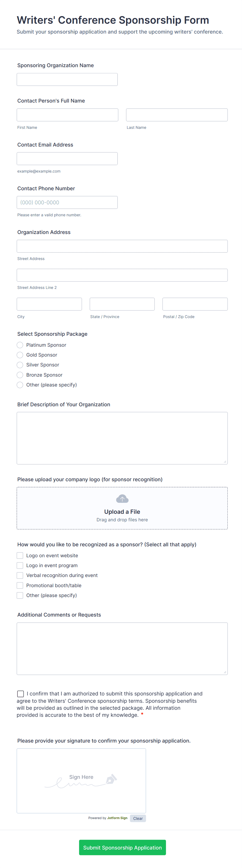Screen dimensions: 242x868
Task: Check Logo on event website
Action: pos(20,555)
